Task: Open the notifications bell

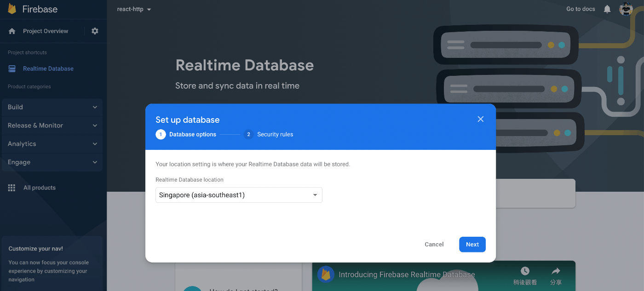Action: pyautogui.click(x=607, y=9)
